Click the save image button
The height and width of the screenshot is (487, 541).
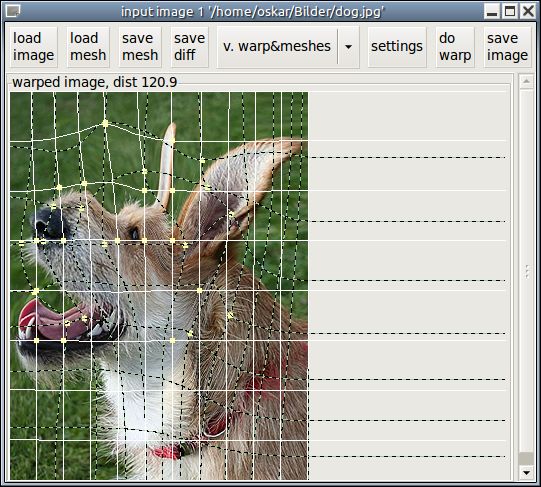(507, 47)
